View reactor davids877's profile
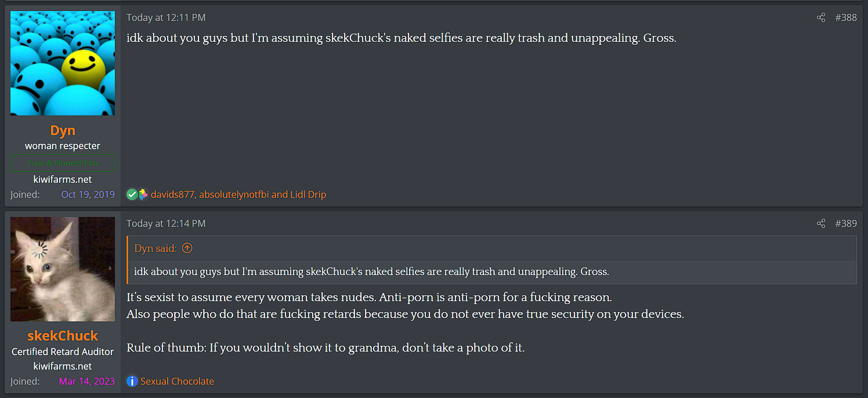The image size is (868, 398). click(x=172, y=195)
